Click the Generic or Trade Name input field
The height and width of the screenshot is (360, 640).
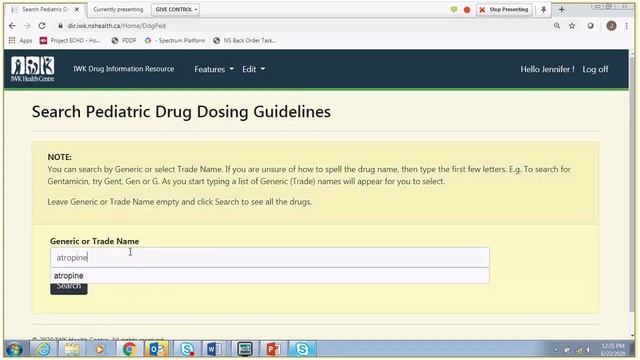[270, 258]
